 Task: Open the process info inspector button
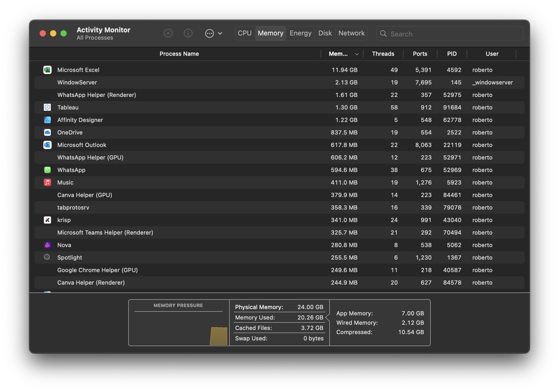tap(188, 34)
